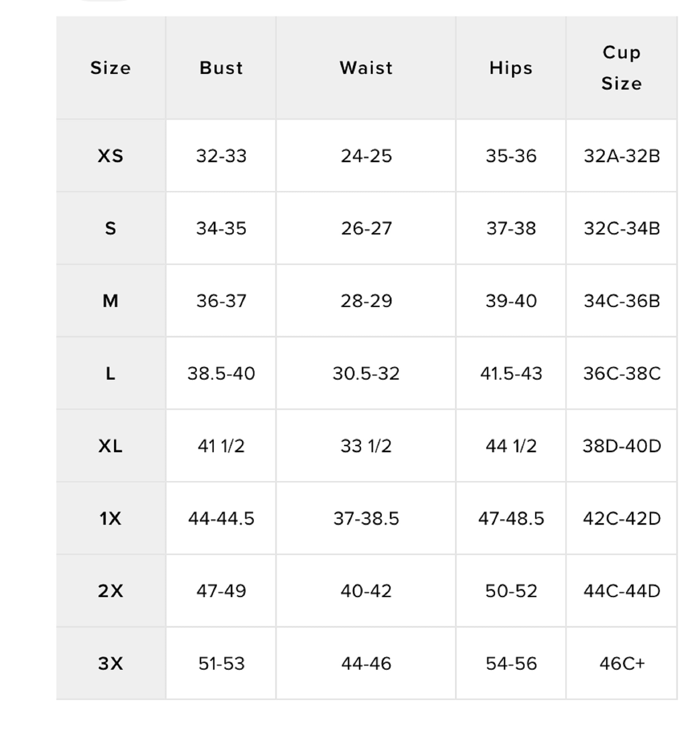Click the 32A-32B cup size cell
The width and height of the screenshot is (700, 743).
click(x=622, y=156)
